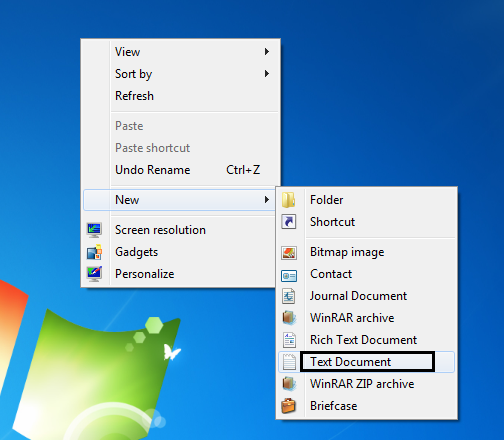Click the Personalize icon
504x440 pixels.
click(x=94, y=274)
